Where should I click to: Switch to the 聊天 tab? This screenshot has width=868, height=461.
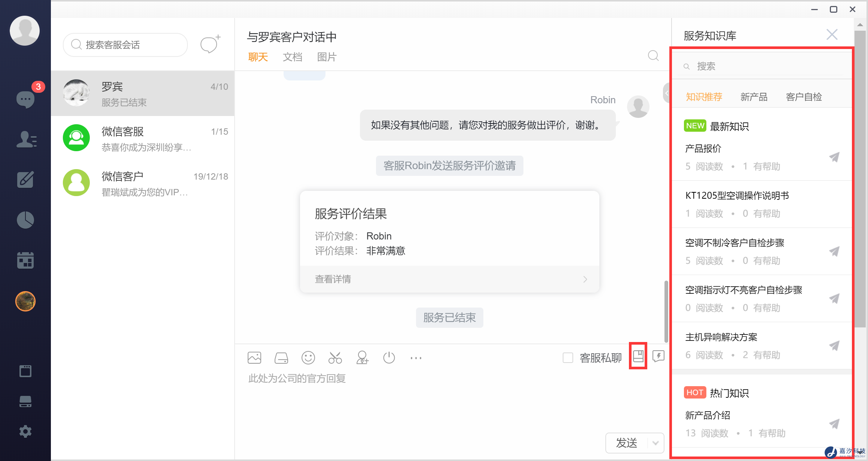[258, 57]
